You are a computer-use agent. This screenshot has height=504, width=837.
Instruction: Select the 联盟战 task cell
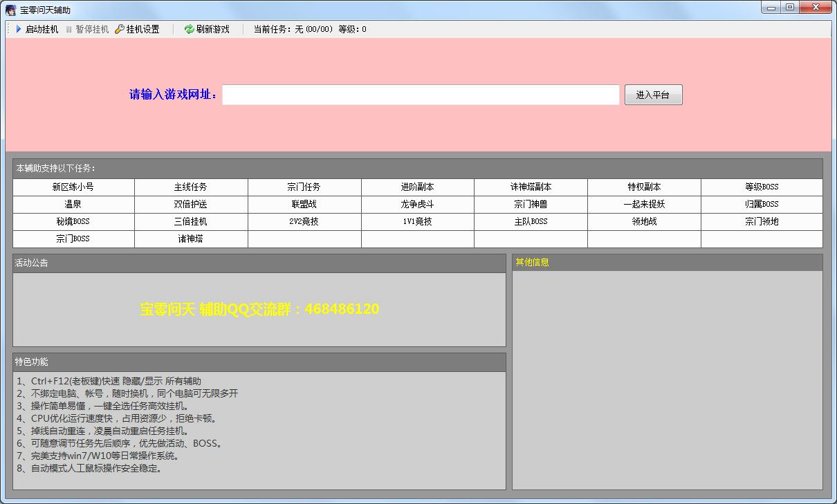pos(304,205)
